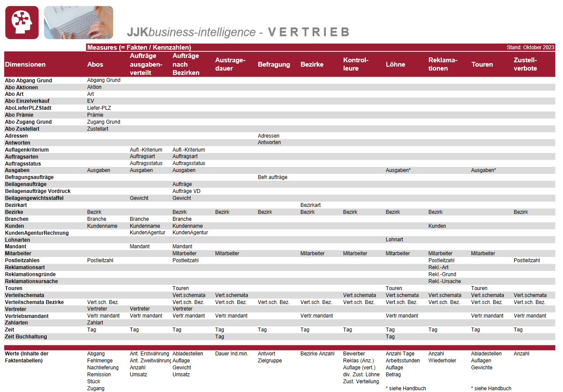This screenshot has height=392, width=563.
Task: Click the 'Auftragsstatus' row label
Action: tap(23, 164)
